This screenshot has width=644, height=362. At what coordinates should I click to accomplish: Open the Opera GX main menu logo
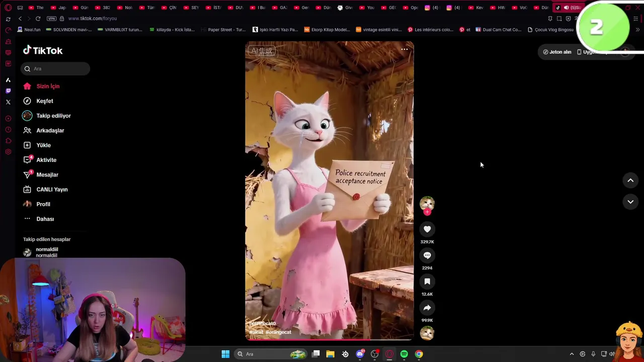8,8
